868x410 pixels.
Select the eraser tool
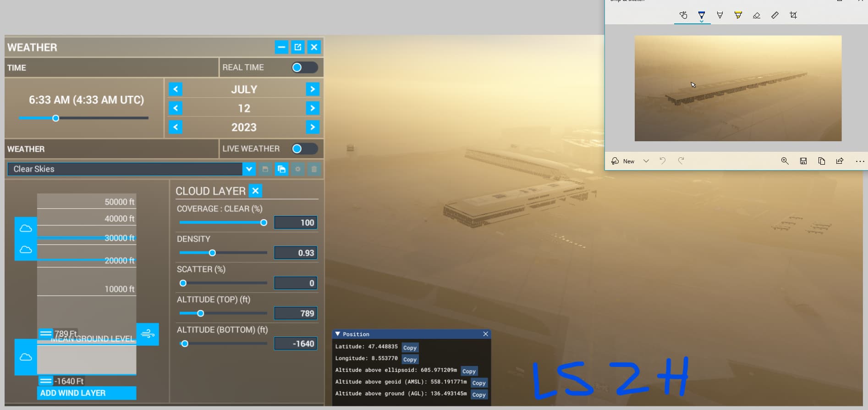pos(757,15)
